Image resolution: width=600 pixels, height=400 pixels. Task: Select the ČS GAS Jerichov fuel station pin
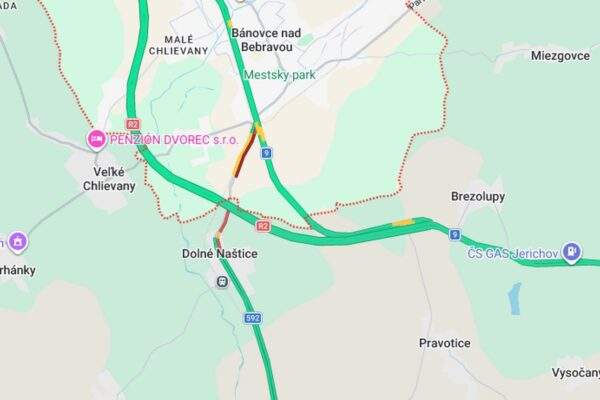[x=571, y=252]
